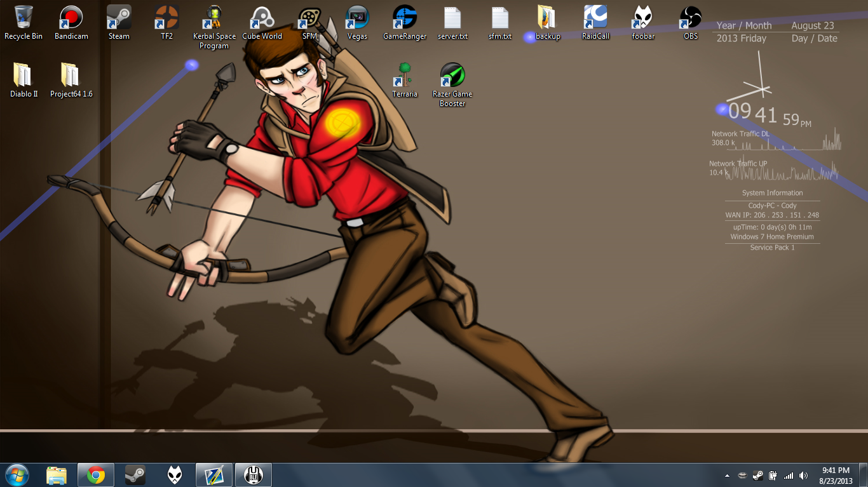The width and height of the screenshot is (868, 487).
Task: Click the foobar fox-face taskbar icon
Action: (x=174, y=475)
